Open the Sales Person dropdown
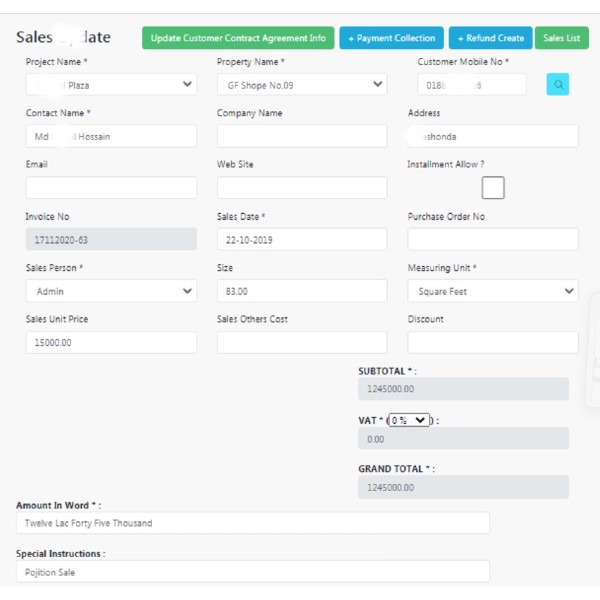 [111, 291]
